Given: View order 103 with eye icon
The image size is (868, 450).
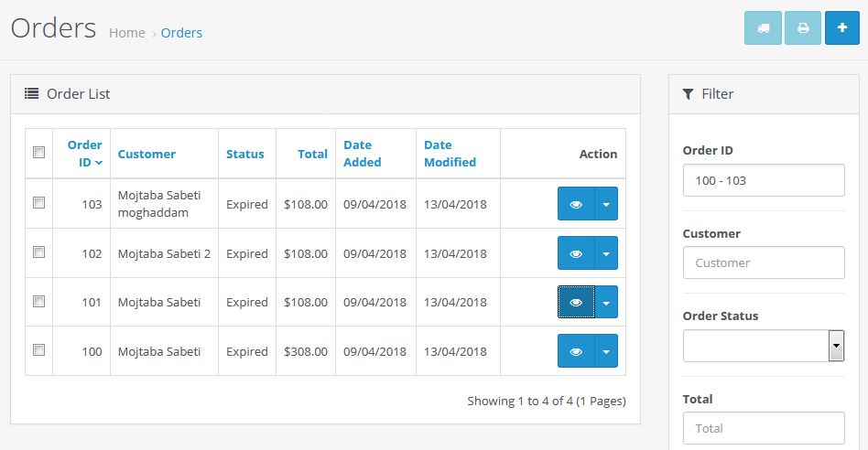Looking at the screenshot, I should pyautogui.click(x=576, y=204).
